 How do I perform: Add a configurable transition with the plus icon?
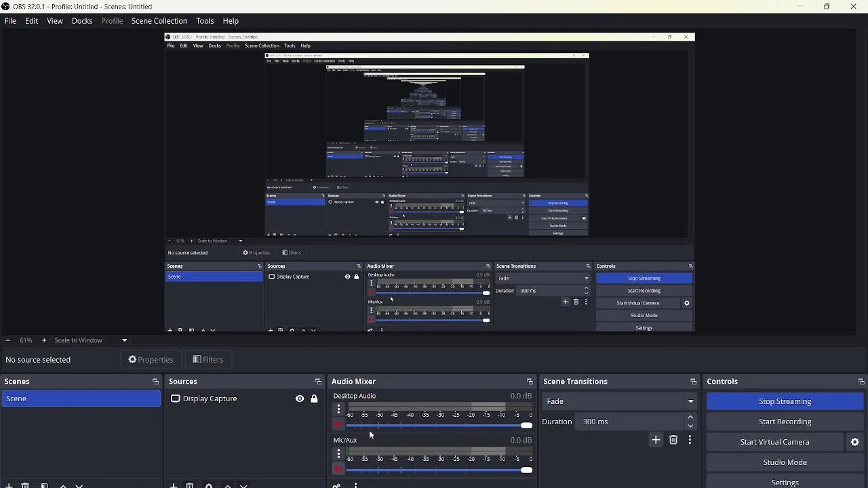click(x=656, y=440)
